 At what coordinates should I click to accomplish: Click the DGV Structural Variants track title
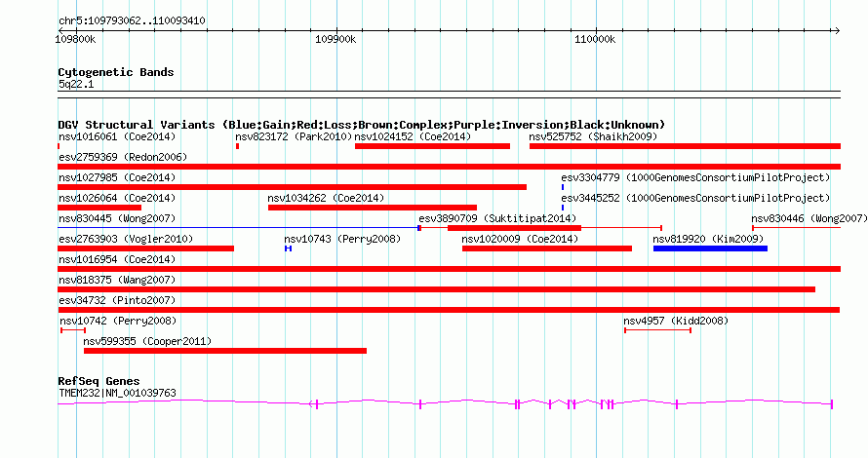[x=362, y=125]
